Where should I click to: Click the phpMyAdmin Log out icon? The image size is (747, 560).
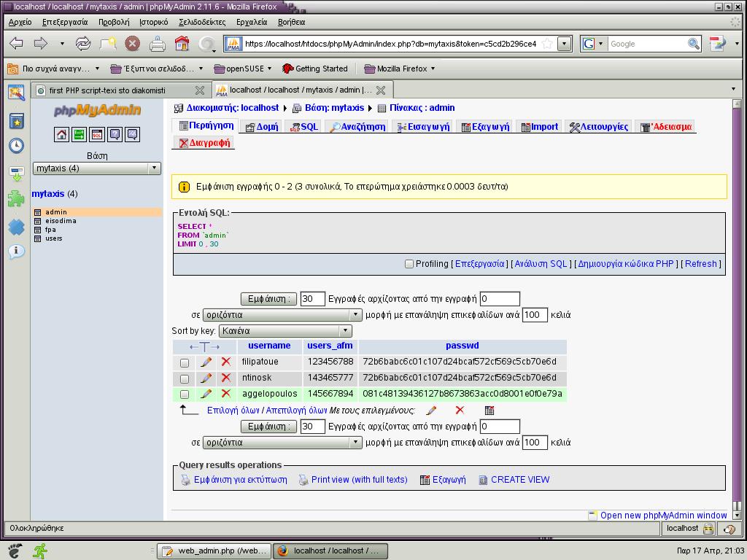pos(79,135)
